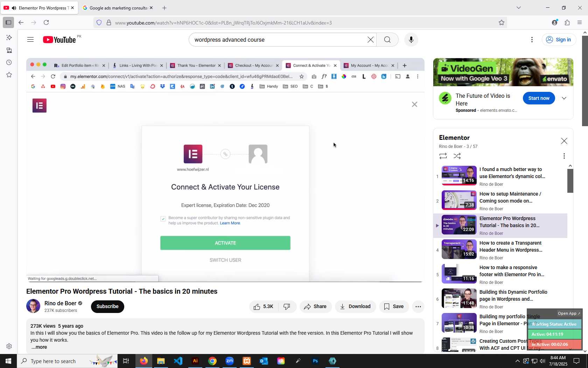Screen dimensions: 588x368
Task: Click Rino de Boer channel avatar
Action: coord(33,306)
